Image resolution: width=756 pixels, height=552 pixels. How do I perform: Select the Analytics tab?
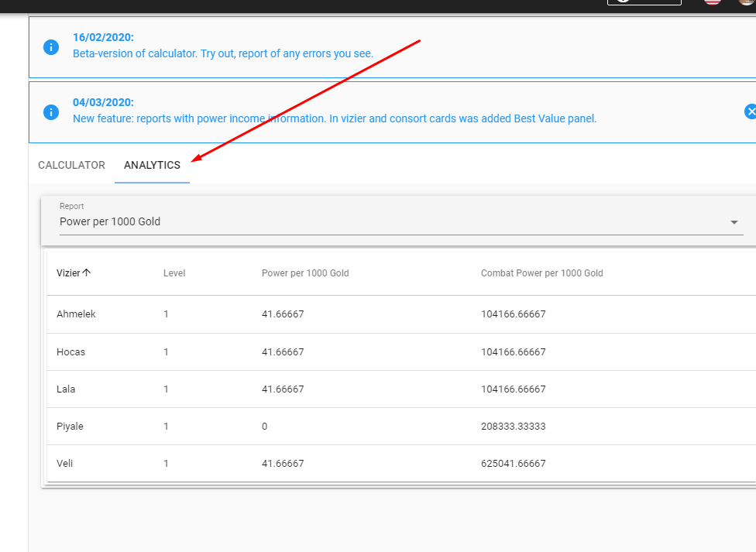(152, 165)
